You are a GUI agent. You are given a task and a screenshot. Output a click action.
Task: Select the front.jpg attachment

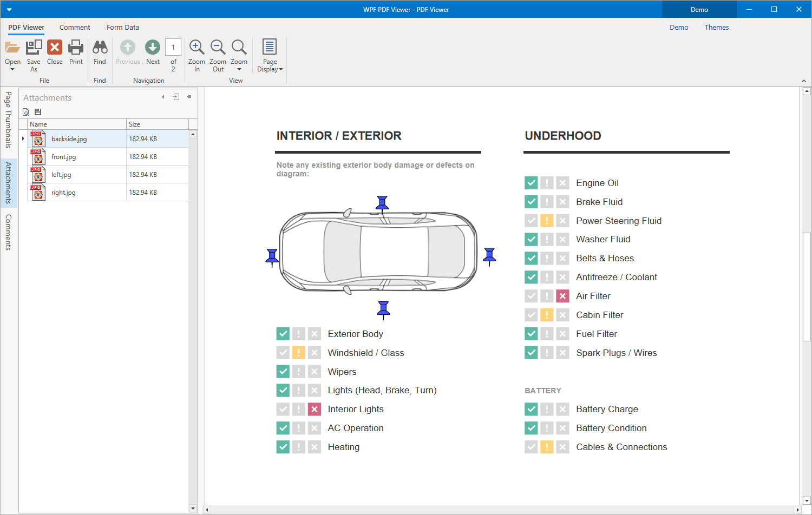pos(63,157)
